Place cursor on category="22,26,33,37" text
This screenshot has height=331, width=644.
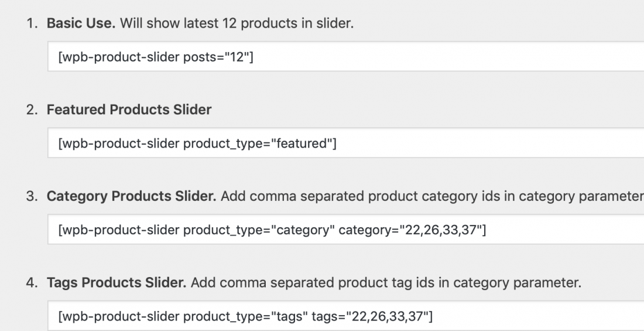point(412,230)
